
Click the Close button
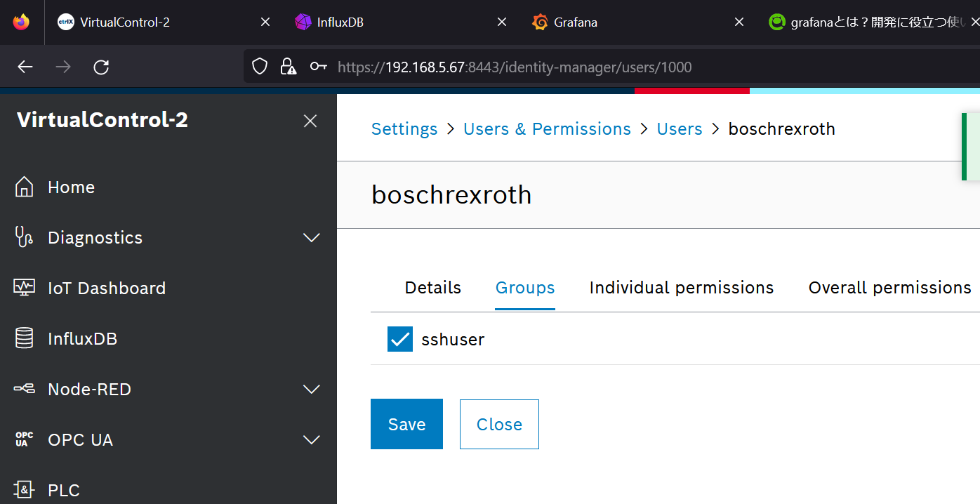(499, 424)
